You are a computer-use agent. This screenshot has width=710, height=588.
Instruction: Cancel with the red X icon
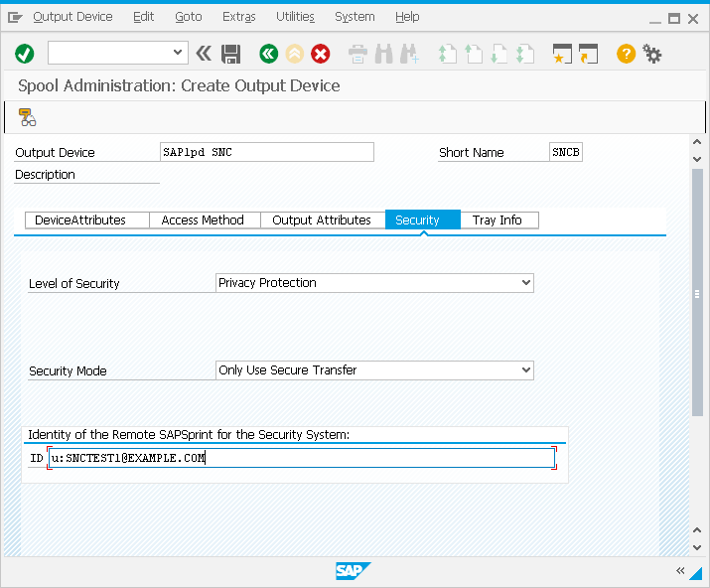coord(320,54)
